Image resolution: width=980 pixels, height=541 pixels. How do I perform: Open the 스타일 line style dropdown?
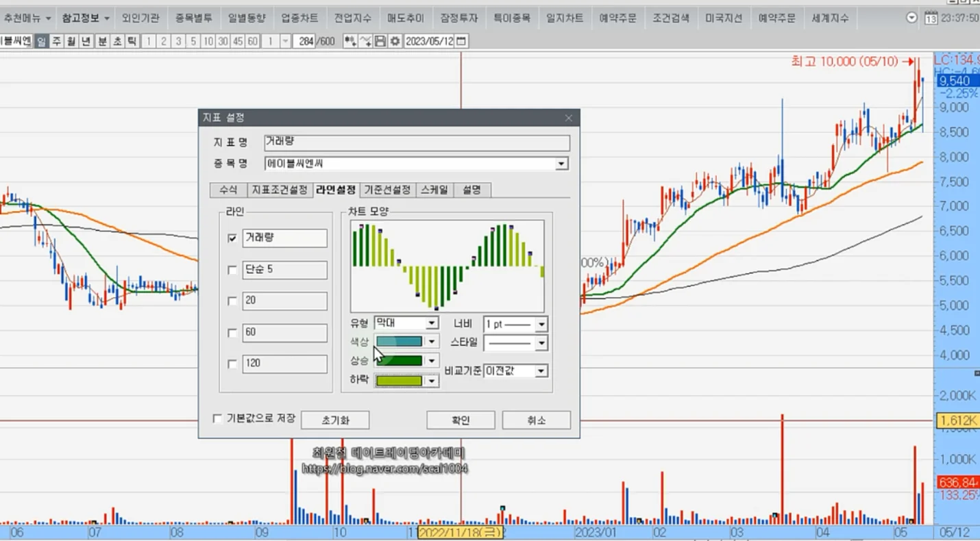click(541, 342)
